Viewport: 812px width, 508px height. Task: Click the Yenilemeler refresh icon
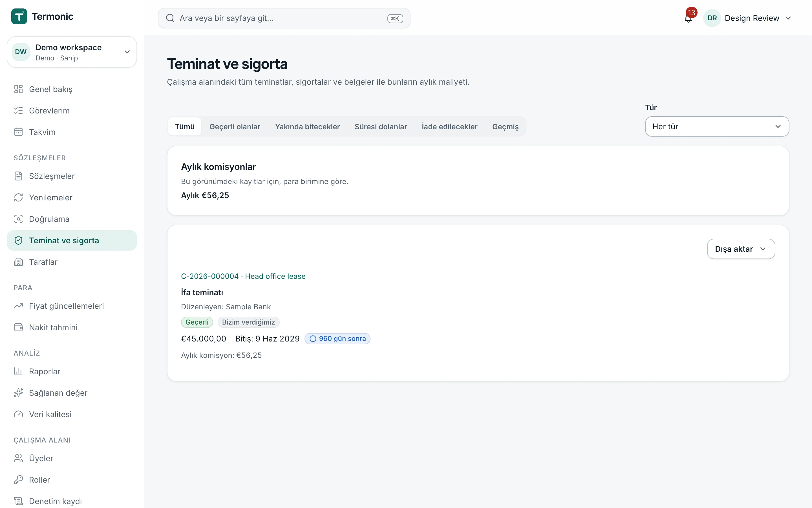[18, 198]
